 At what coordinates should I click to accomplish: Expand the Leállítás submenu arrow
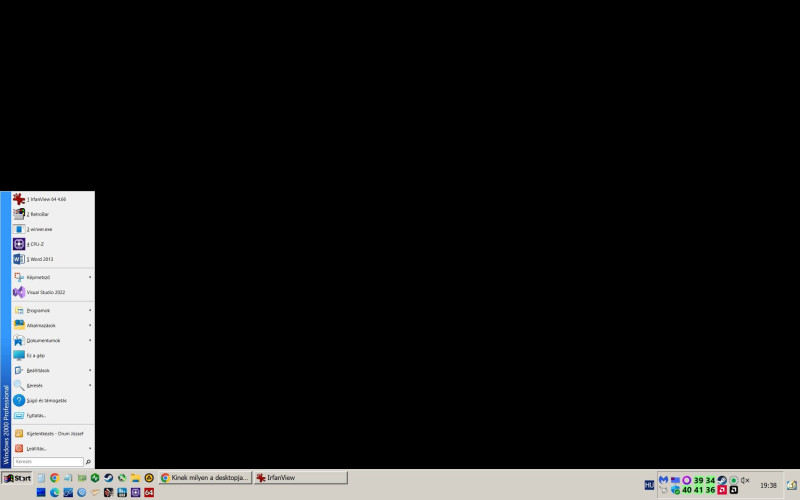(90, 448)
